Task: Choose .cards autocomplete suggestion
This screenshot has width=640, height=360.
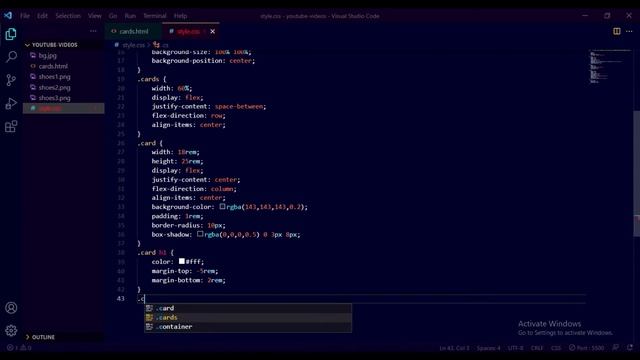Action: (248, 318)
